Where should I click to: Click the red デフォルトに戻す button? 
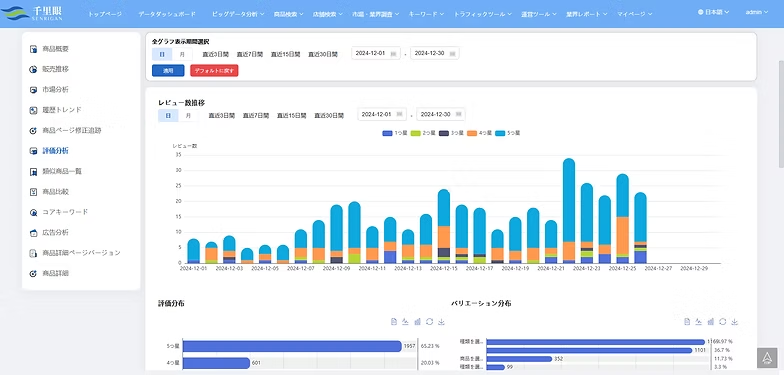pyautogui.click(x=214, y=70)
